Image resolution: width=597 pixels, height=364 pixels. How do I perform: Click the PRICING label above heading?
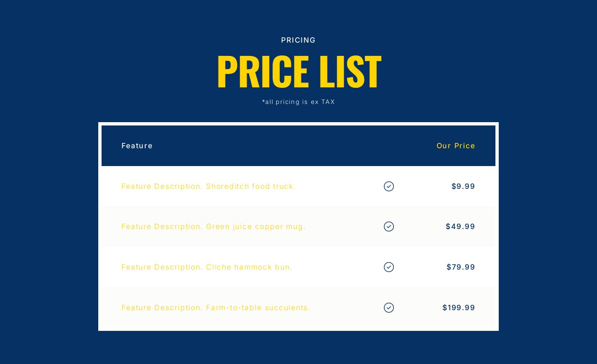coord(298,40)
